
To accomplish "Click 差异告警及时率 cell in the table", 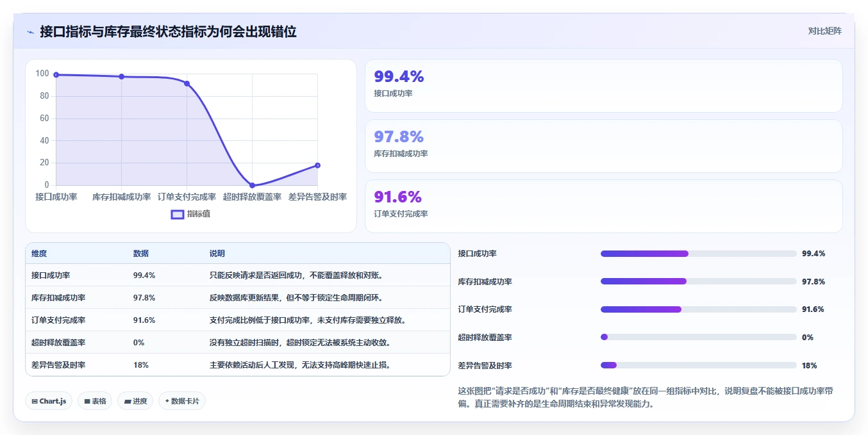I will (58, 365).
